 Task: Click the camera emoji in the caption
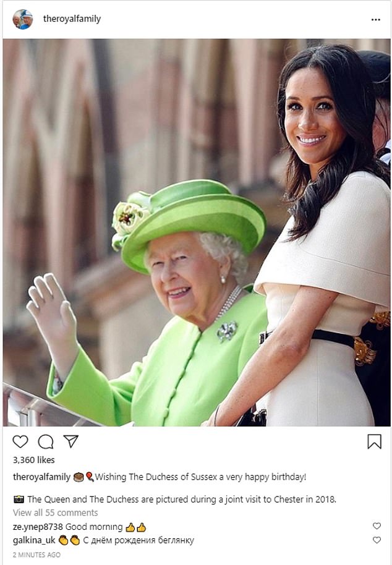[19, 499]
